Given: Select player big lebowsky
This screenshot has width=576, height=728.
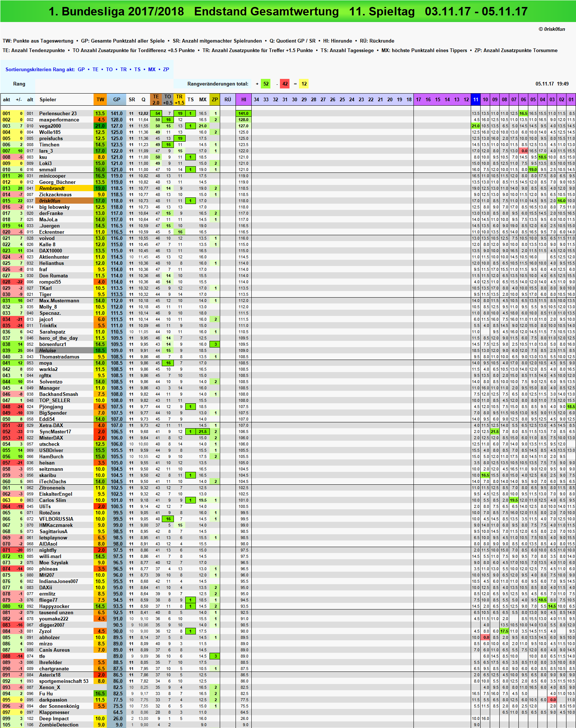Looking at the screenshot, I should (54, 207).
